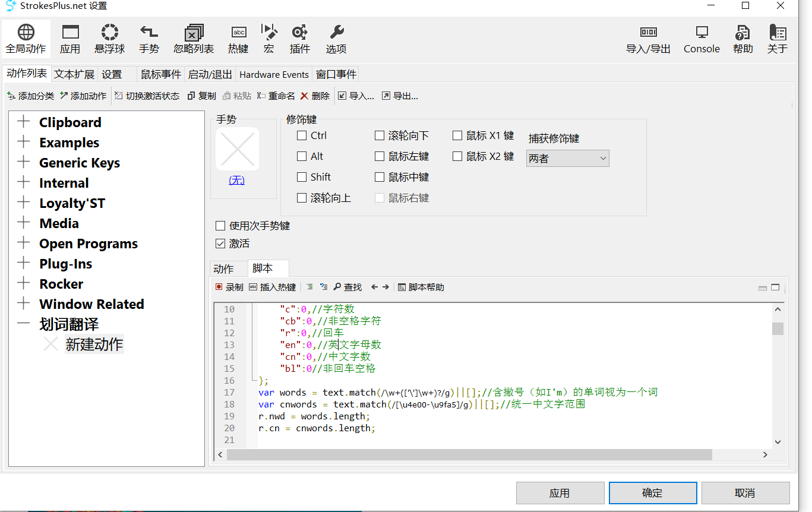Check 使用次手势键 secondary gesture key

tap(220, 226)
